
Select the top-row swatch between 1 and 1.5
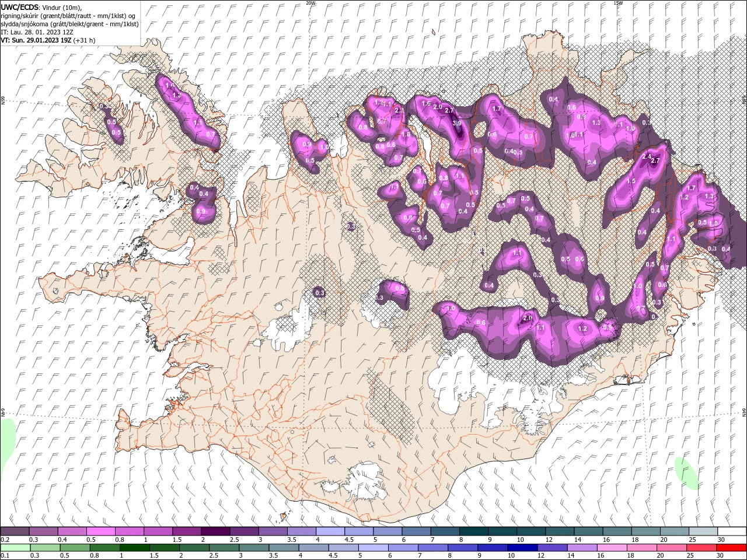[x=158, y=531]
